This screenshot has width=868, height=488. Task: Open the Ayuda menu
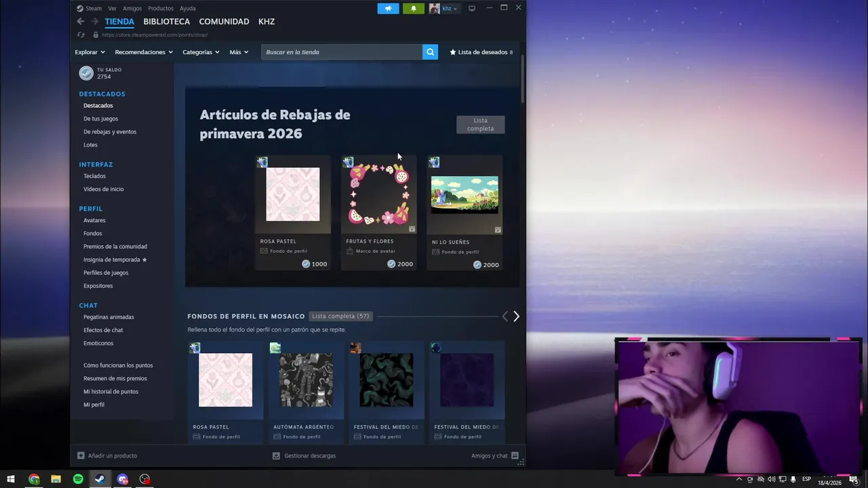(x=188, y=8)
